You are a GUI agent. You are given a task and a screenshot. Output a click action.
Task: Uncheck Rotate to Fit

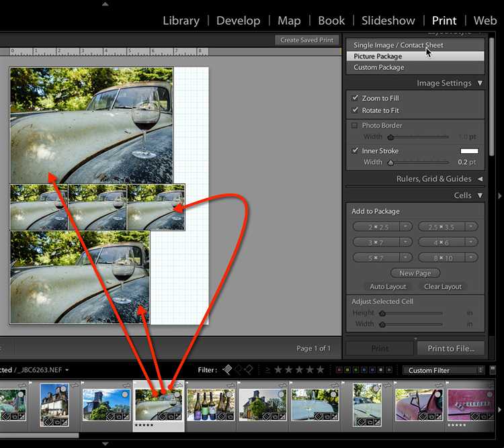355,110
